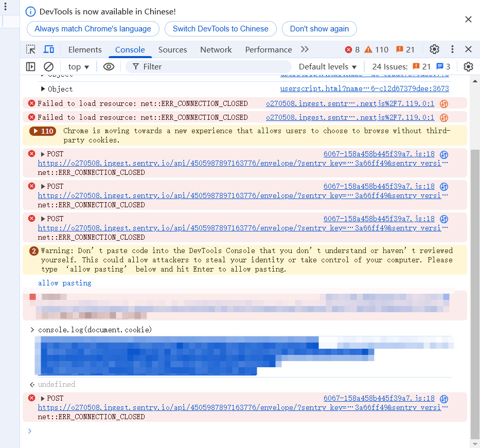Create a live expression with eye icon

pos(109,66)
